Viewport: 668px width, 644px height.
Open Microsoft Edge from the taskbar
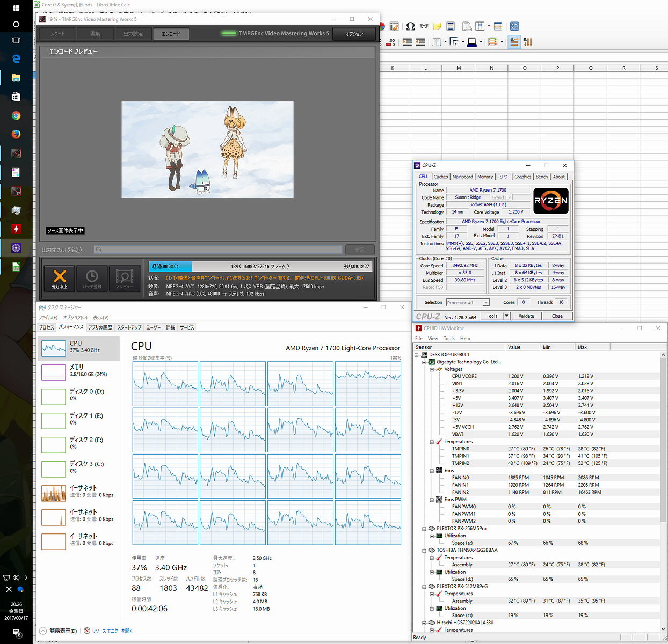click(x=16, y=58)
